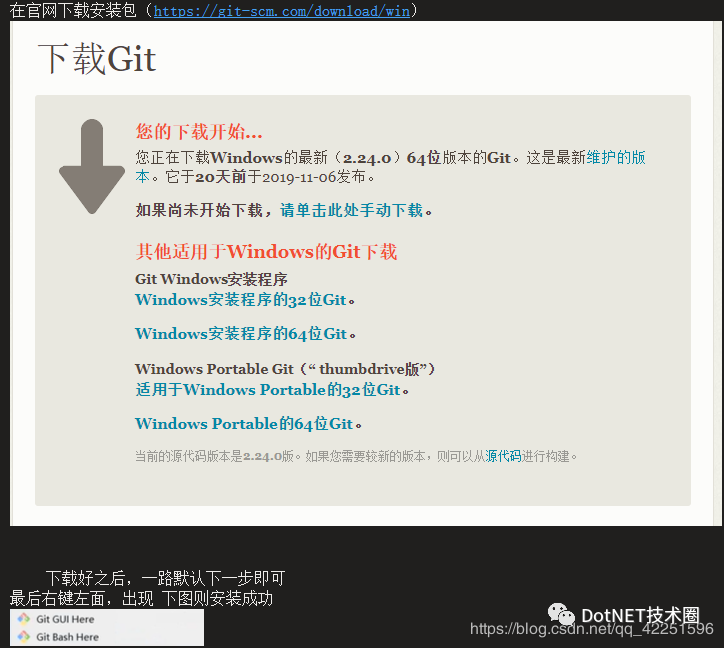Viewport: 724px width, 648px height.
Task: Click the Git Bash Here icon
Action: (x=24, y=636)
